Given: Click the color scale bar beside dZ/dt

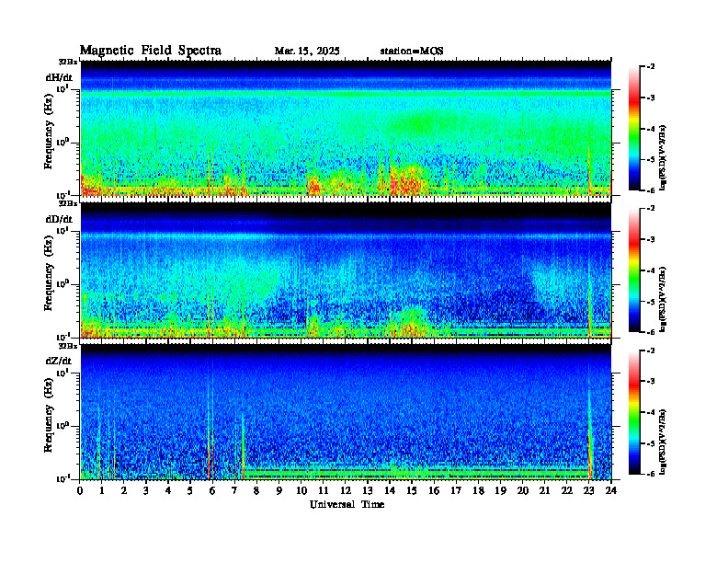Looking at the screenshot, I should tap(634, 412).
